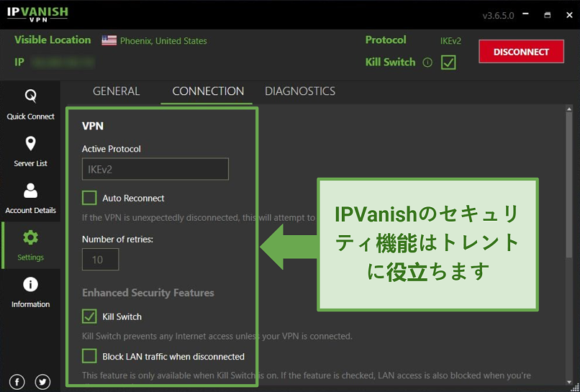Viewport: 580px width, 392px height.
Task: Maximize the IPVanish window
Action: pos(548,15)
